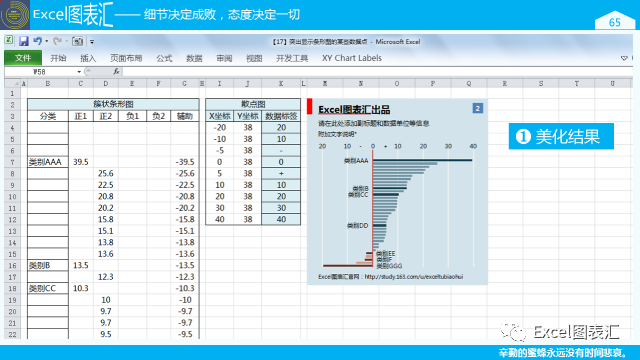Click the Redo arrow icon

tap(58, 41)
